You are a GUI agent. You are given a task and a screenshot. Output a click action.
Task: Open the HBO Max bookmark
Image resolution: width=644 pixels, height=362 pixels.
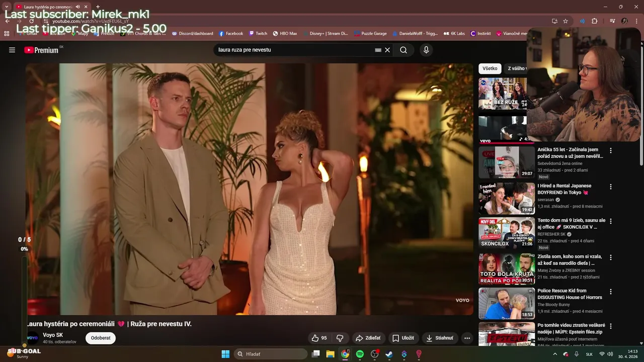pos(285,34)
